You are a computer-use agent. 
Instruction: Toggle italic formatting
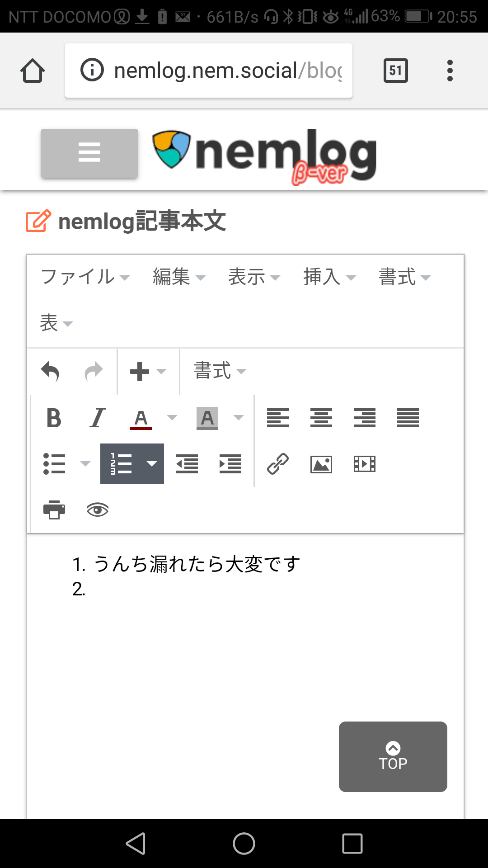pos(97,418)
